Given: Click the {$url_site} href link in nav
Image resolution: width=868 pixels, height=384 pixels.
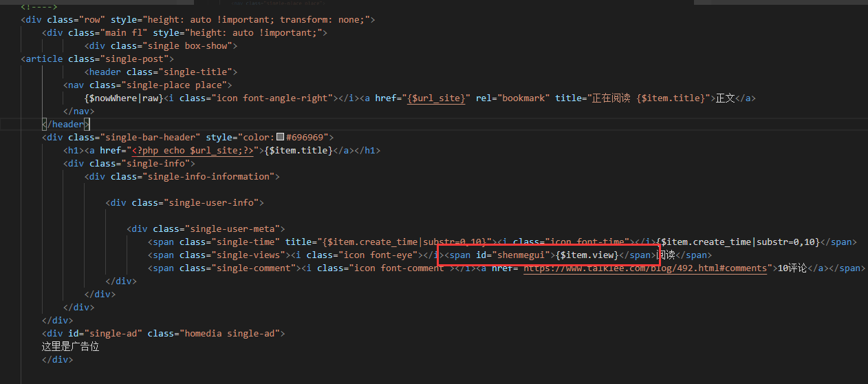Looking at the screenshot, I should pyautogui.click(x=437, y=98).
